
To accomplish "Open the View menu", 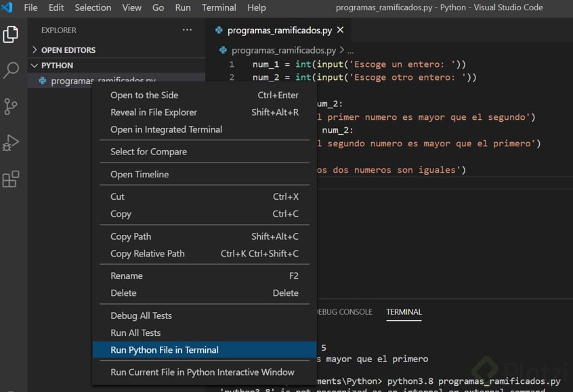I will 131,7.
